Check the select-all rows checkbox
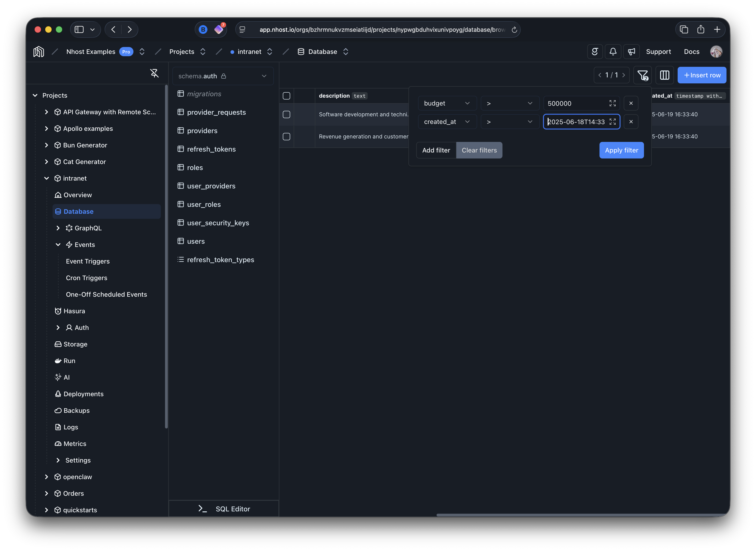 point(286,96)
